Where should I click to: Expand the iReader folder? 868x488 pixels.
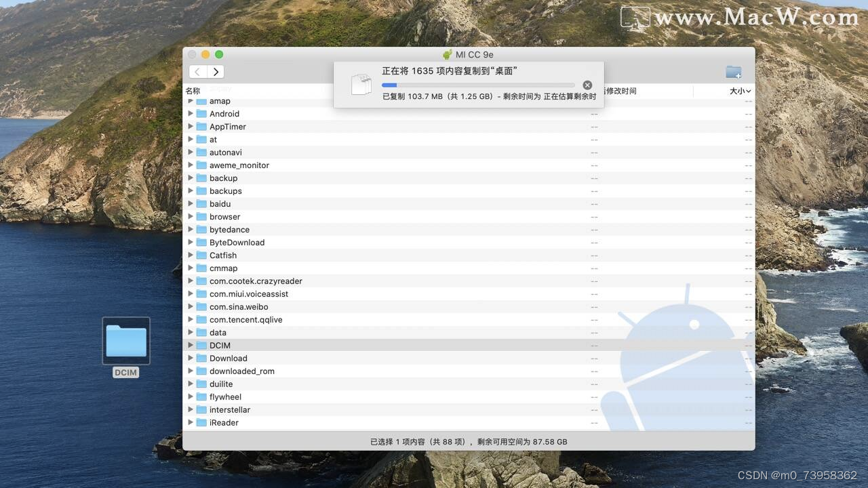click(191, 423)
